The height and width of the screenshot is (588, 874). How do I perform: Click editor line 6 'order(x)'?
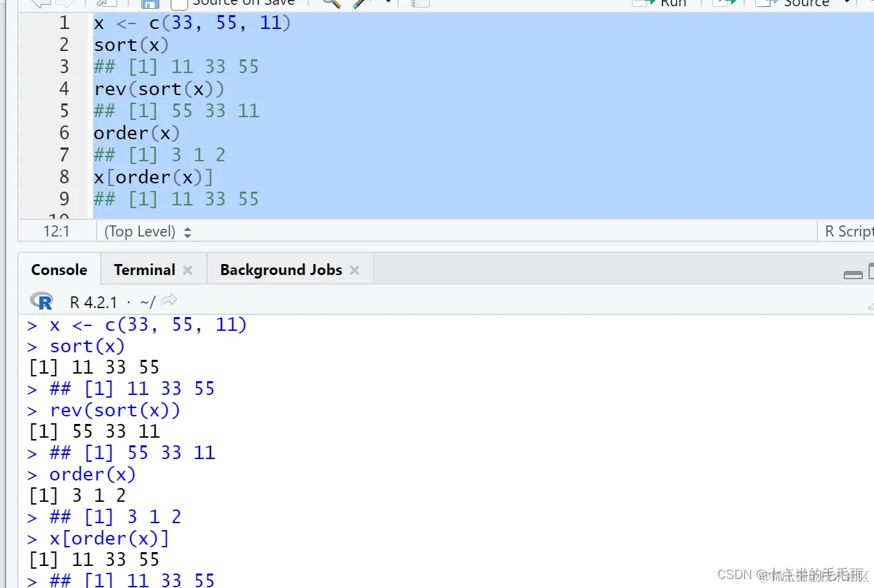pos(137,133)
